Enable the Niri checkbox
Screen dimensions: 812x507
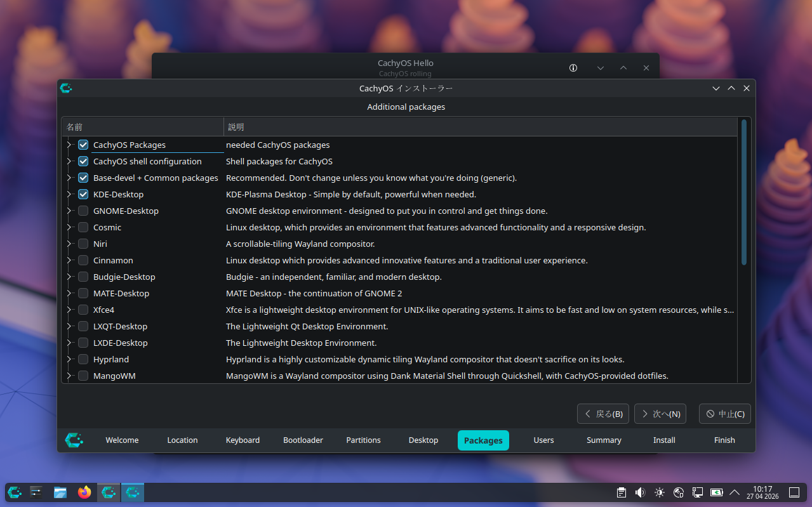(83, 244)
